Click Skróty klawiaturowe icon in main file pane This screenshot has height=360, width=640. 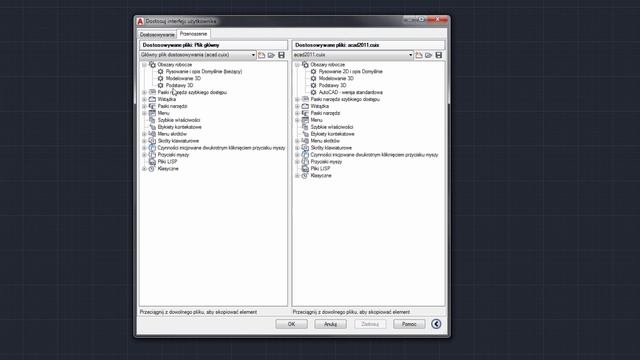[x=152, y=141]
